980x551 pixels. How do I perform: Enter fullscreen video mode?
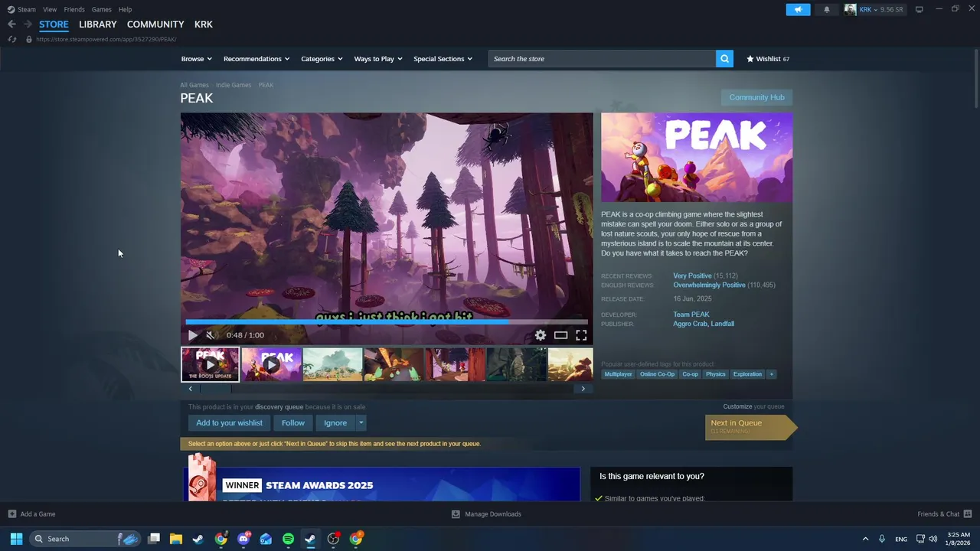pyautogui.click(x=581, y=335)
